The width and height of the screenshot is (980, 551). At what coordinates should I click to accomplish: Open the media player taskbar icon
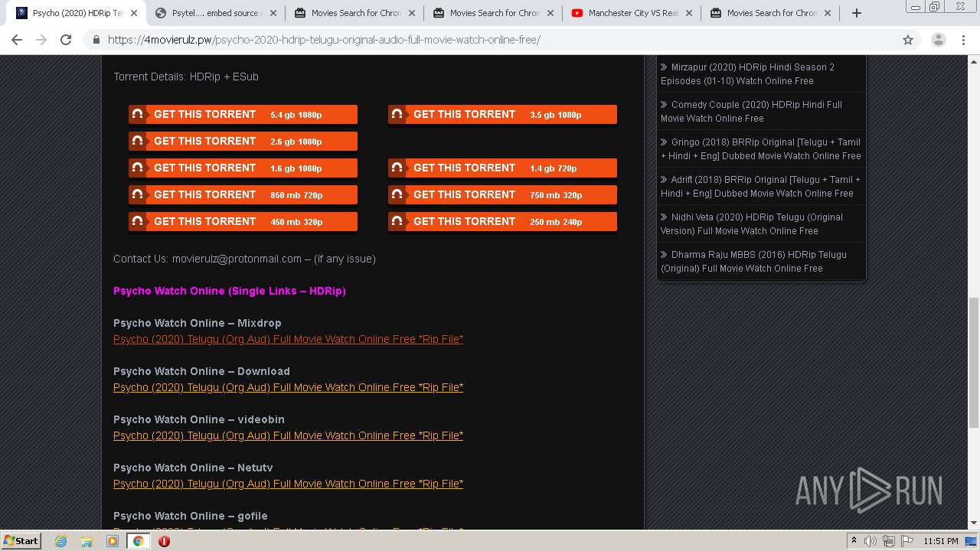click(113, 541)
